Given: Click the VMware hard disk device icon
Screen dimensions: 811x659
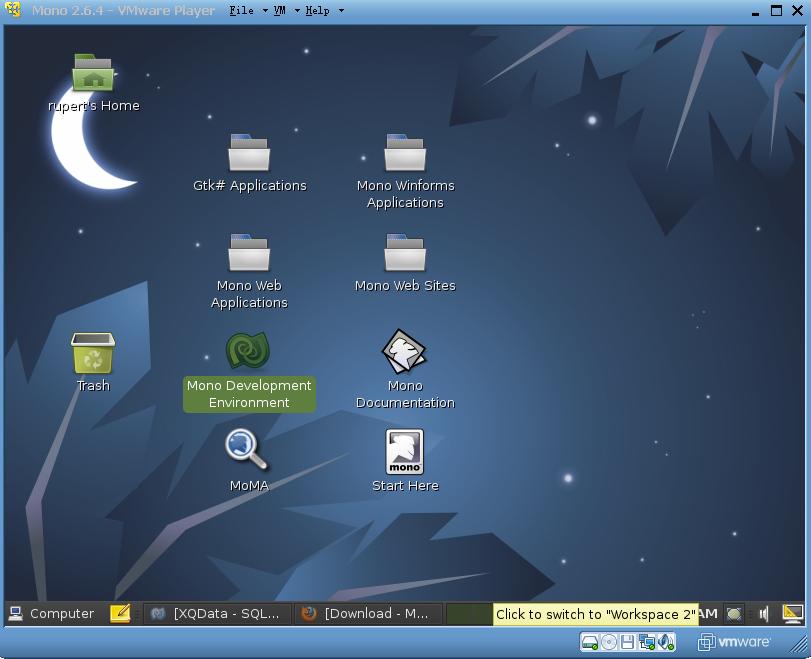Looking at the screenshot, I should click(590, 642).
